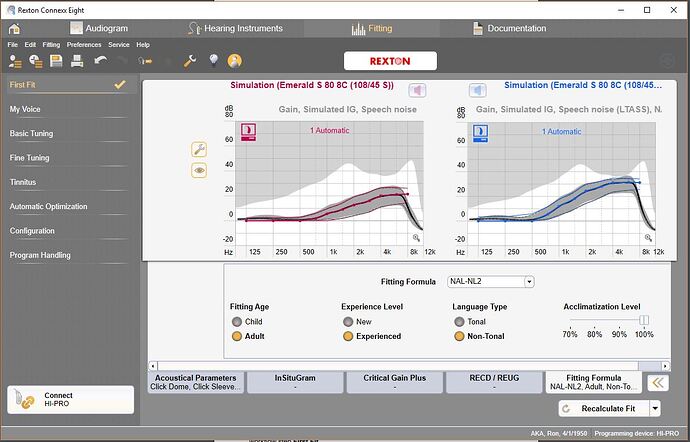Mute the left ear blue speaker icon
The image size is (690, 442).
pyautogui.click(x=477, y=91)
